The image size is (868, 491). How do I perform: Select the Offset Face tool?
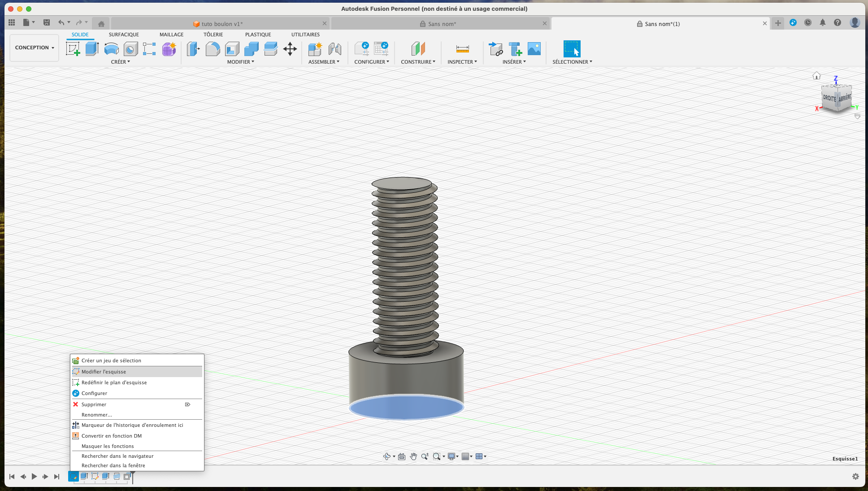click(x=270, y=48)
